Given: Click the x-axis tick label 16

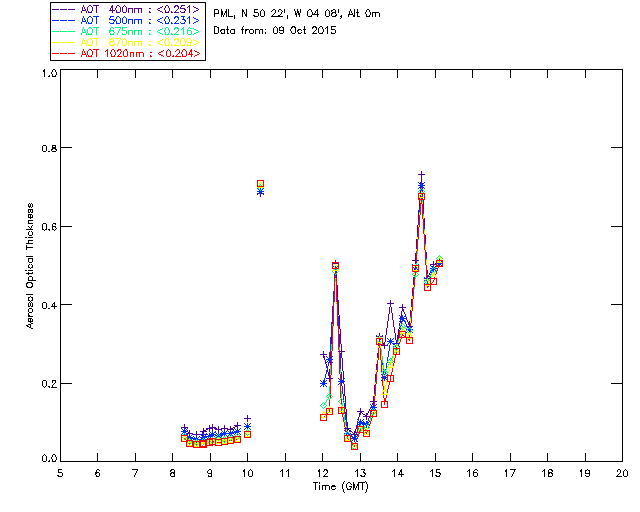Looking at the screenshot, I should 473,473.
